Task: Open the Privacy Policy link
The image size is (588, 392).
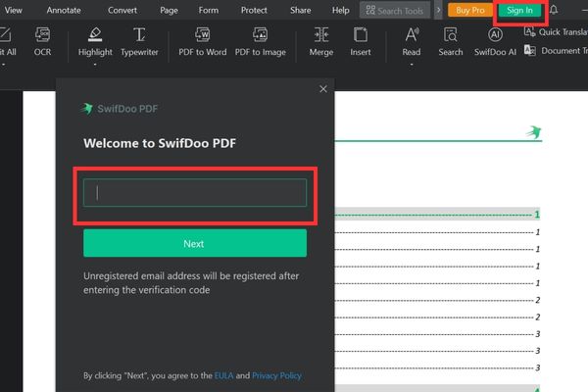Action: [276, 375]
